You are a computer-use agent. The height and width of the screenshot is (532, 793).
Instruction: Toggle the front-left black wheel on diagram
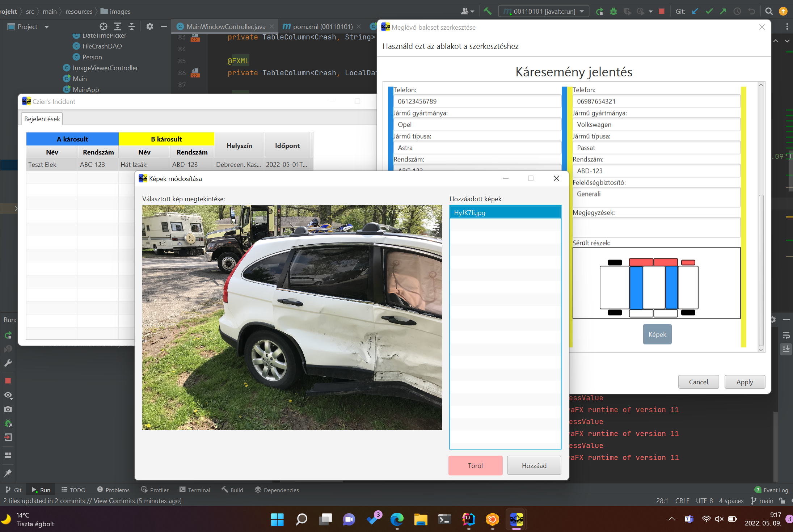click(x=615, y=262)
